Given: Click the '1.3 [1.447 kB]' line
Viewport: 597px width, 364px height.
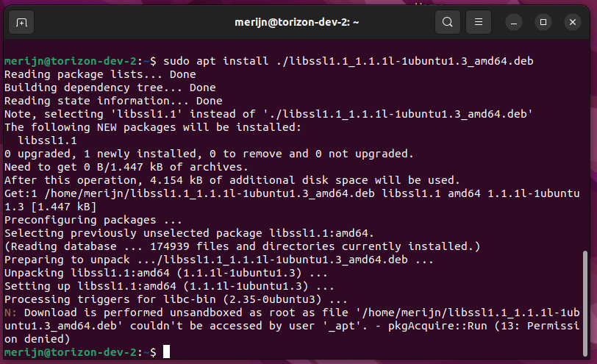Looking at the screenshot, I should coord(51,207).
